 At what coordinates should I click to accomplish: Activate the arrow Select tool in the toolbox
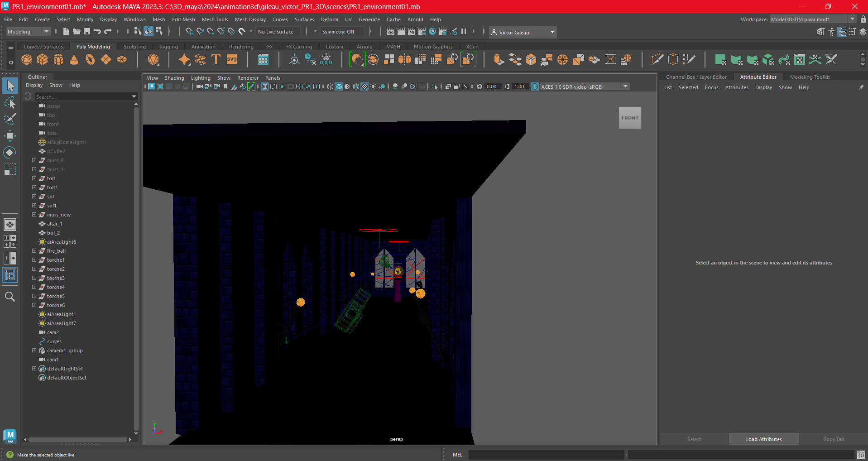10,86
